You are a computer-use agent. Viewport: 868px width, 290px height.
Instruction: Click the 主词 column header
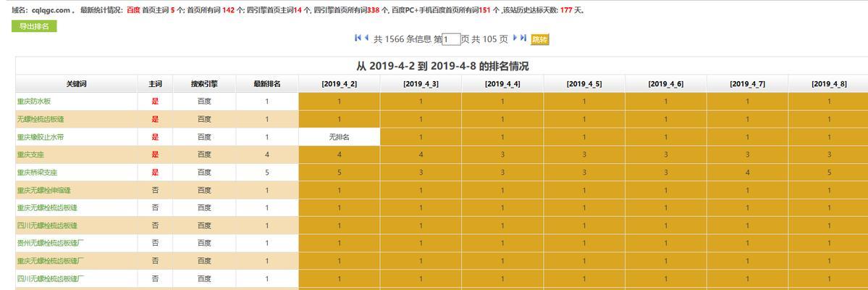coord(155,83)
